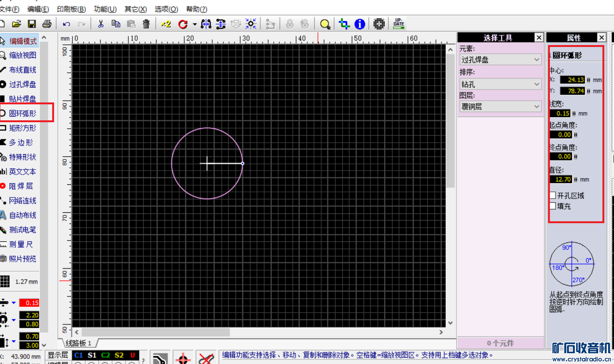The height and width of the screenshot is (364, 614).
Task: Toggle visibility of layer C2
Action: (x=106, y=355)
